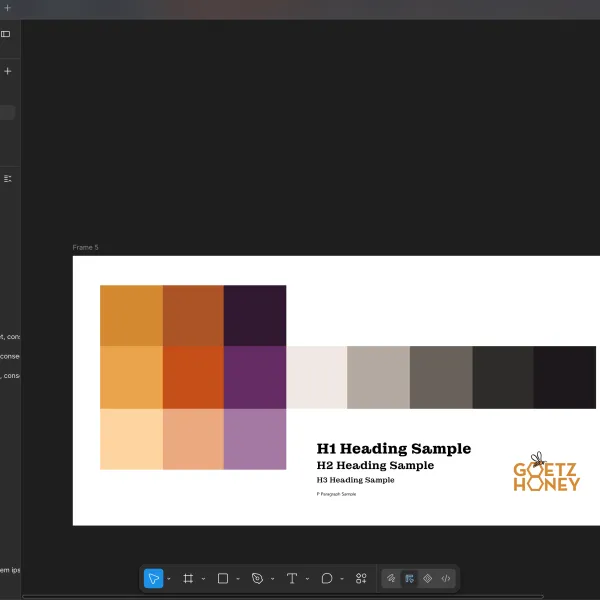Open a new tab with top plus
The image size is (600, 600).
[x=7, y=7]
